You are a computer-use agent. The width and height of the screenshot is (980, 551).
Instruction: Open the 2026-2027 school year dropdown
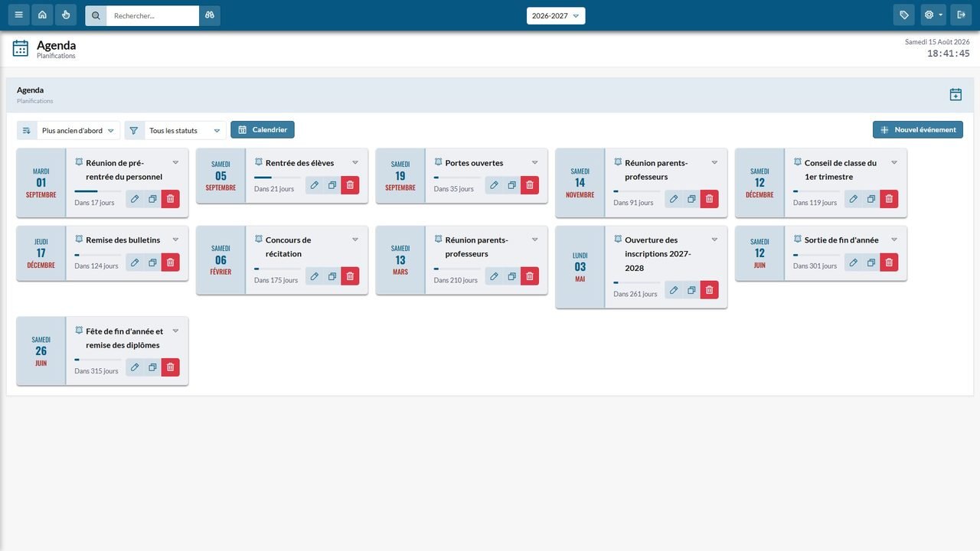click(x=556, y=15)
